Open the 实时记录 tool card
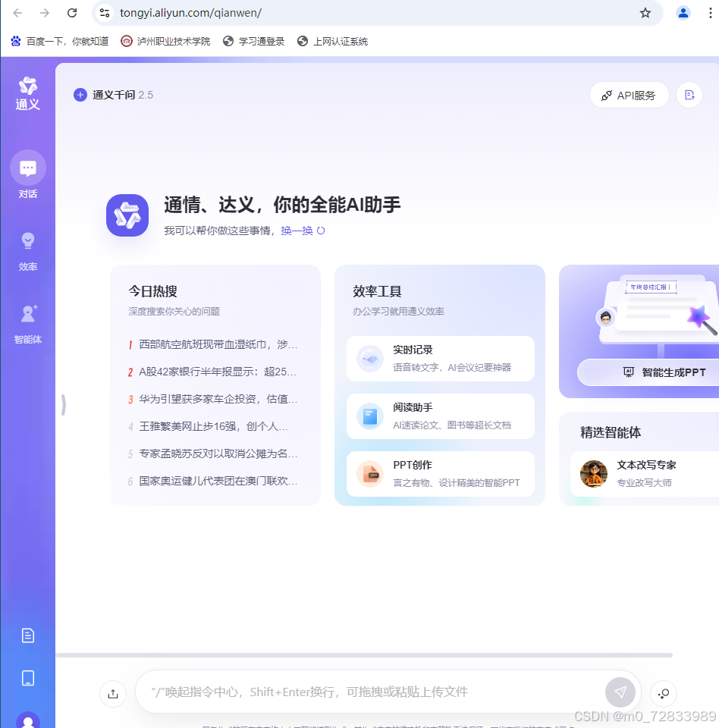 coord(441,359)
